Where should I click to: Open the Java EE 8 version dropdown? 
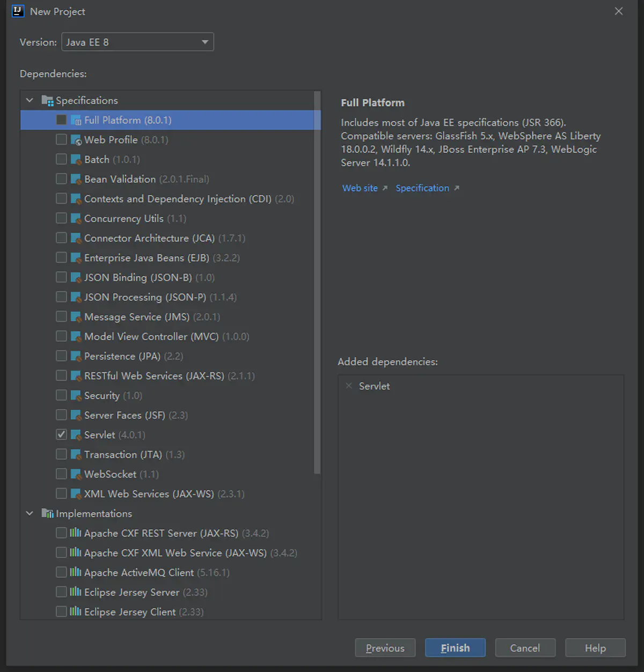[137, 42]
